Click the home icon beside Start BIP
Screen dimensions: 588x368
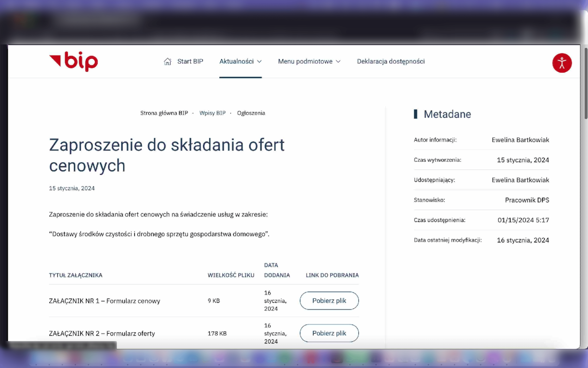(x=167, y=62)
